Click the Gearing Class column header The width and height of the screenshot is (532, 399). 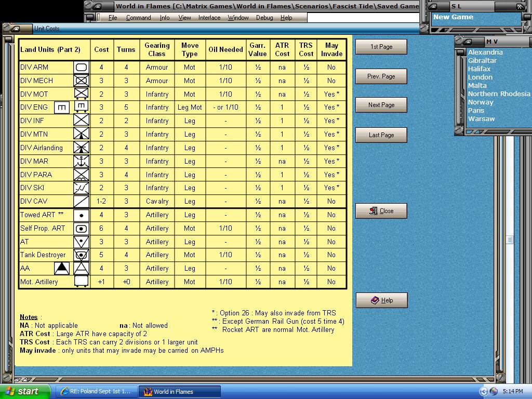157,49
